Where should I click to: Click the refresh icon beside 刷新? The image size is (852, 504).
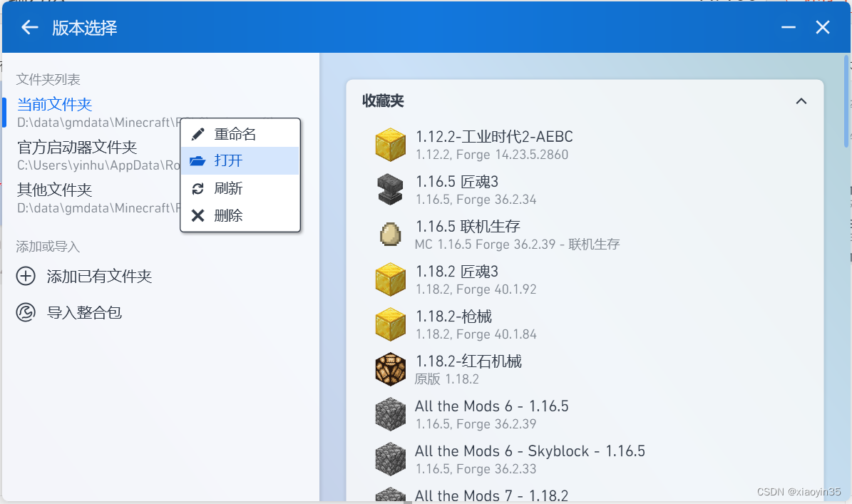[x=197, y=187]
